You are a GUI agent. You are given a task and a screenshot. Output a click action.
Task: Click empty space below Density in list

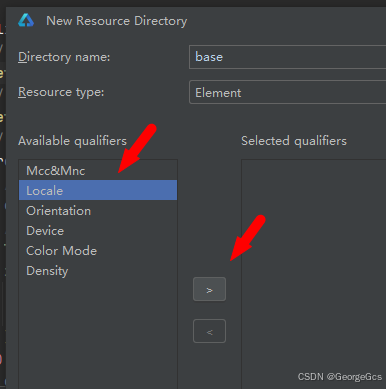coord(98,333)
